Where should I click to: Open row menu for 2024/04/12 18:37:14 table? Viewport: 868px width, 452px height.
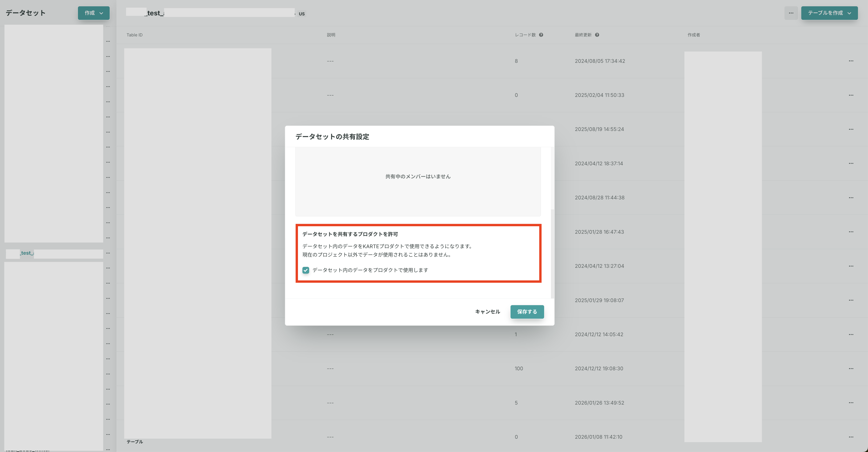pyautogui.click(x=851, y=163)
